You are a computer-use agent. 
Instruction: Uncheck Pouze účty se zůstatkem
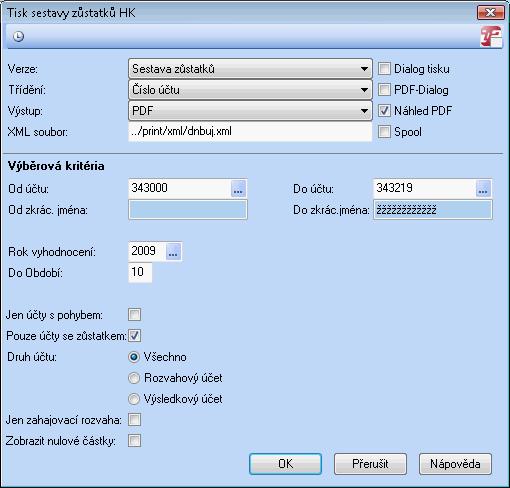tap(134, 335)
